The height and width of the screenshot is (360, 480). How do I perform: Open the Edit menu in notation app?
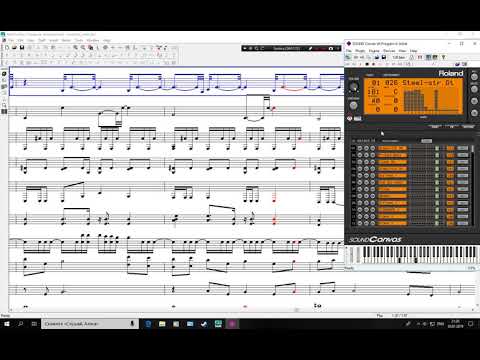coord(20,40)
